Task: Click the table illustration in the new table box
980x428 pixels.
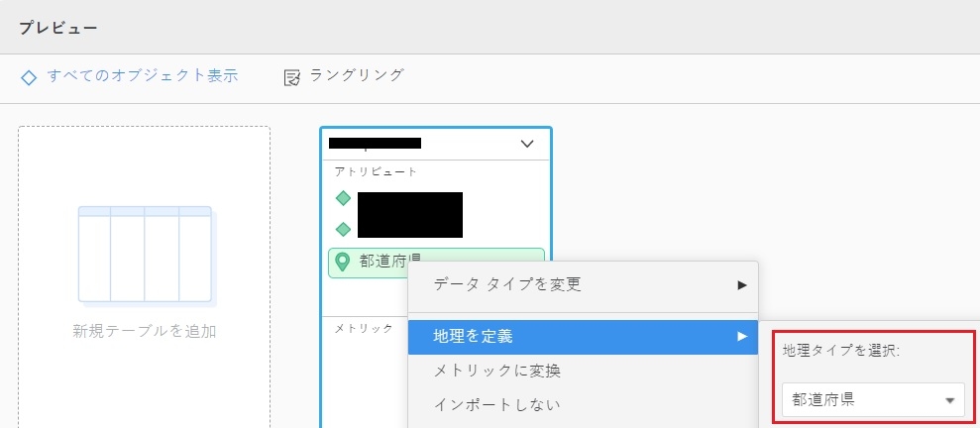Action: tap(146, 255)
